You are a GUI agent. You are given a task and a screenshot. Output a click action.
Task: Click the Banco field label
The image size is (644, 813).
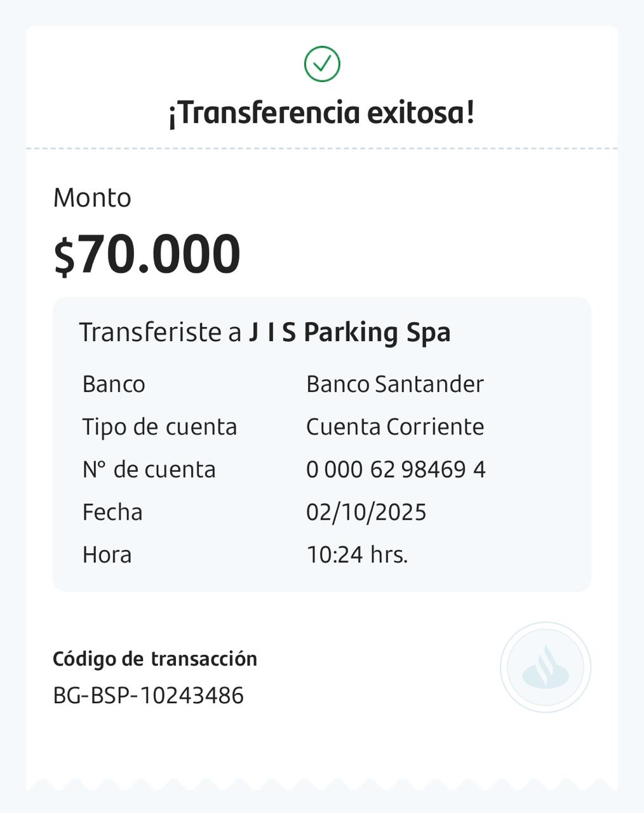[114, 384]
